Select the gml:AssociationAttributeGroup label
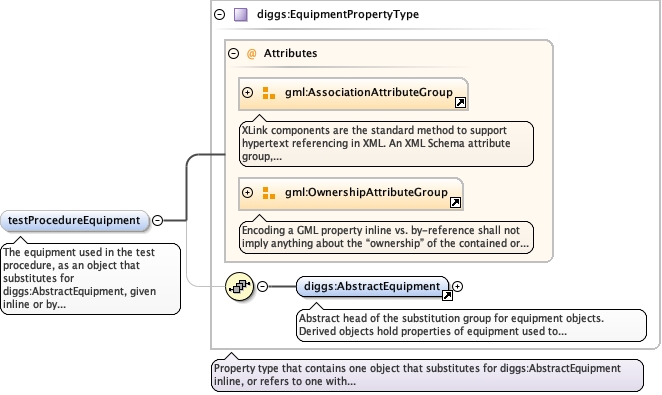The width and height of the screenshot is (662, 395). click(369, 92)
